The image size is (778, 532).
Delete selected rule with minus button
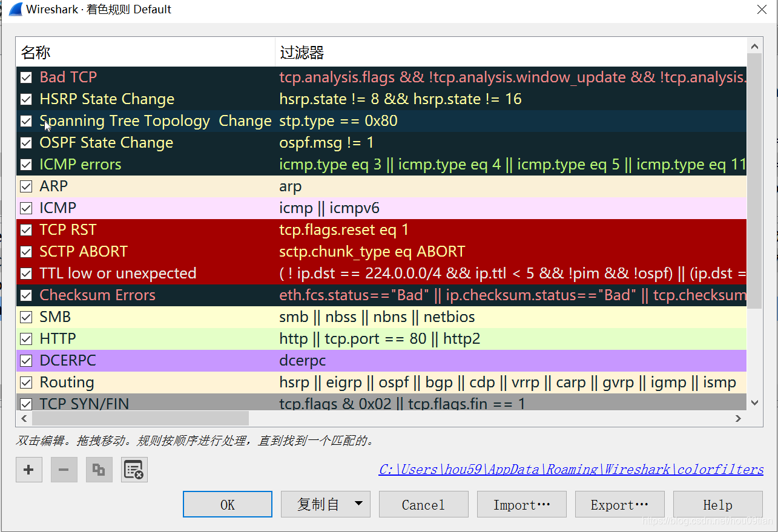(x=64, y=470)
